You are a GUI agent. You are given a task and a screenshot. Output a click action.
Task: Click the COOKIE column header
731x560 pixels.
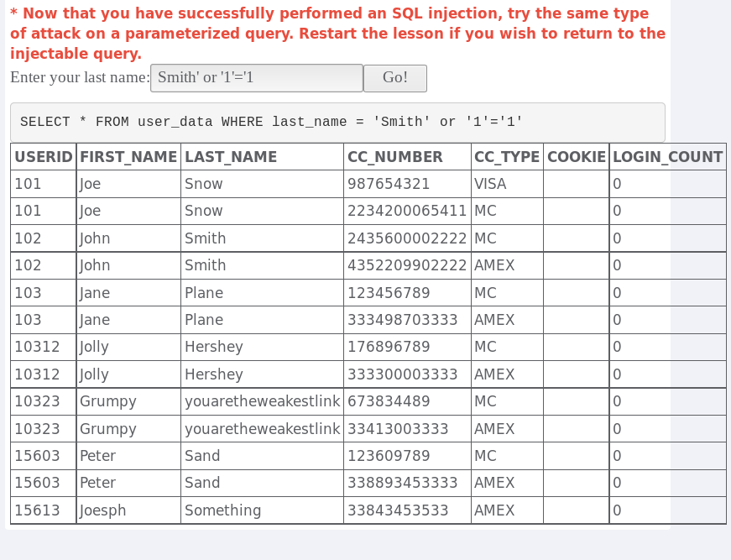tap(576, 157)
